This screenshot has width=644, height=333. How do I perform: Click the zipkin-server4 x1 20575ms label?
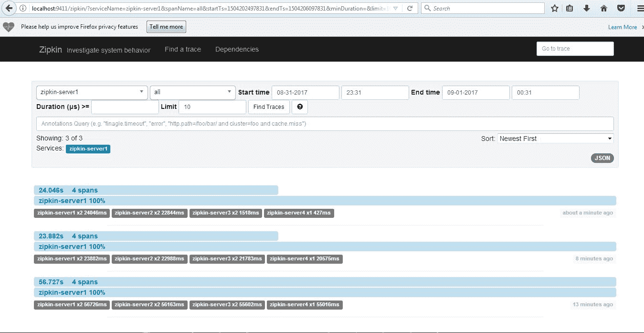(305, 259)
